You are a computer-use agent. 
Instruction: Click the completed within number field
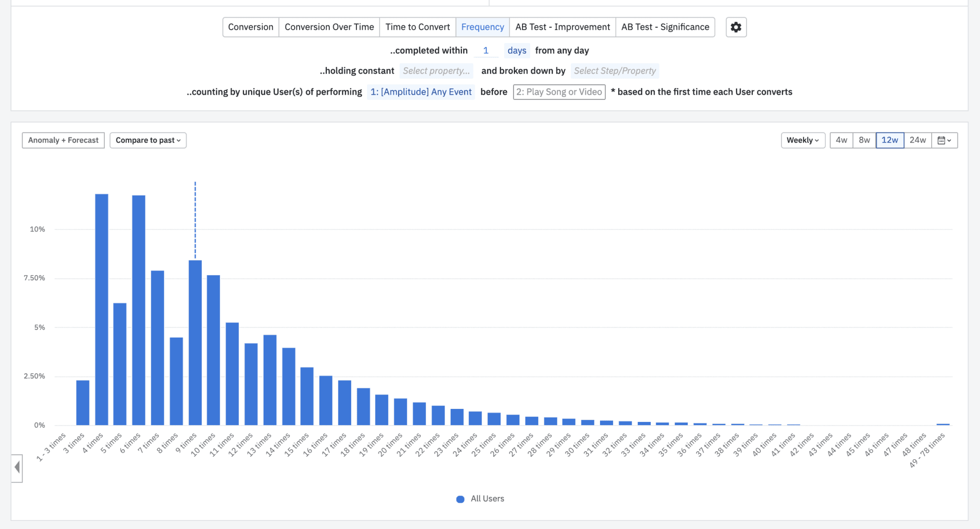click(486, 51)
